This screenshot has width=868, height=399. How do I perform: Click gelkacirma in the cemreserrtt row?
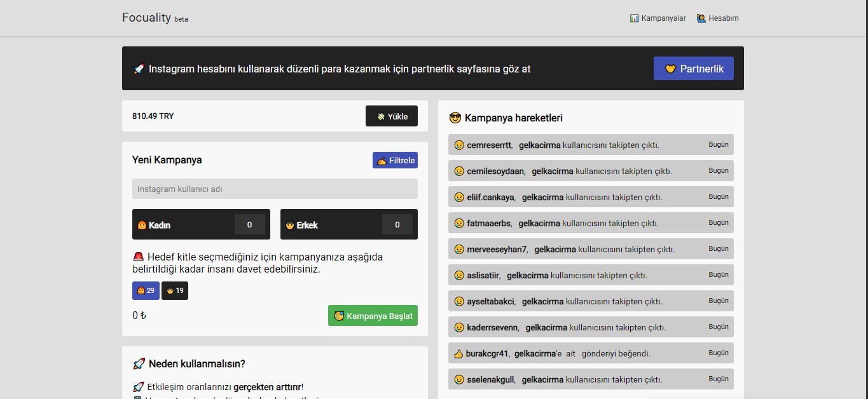540,145
